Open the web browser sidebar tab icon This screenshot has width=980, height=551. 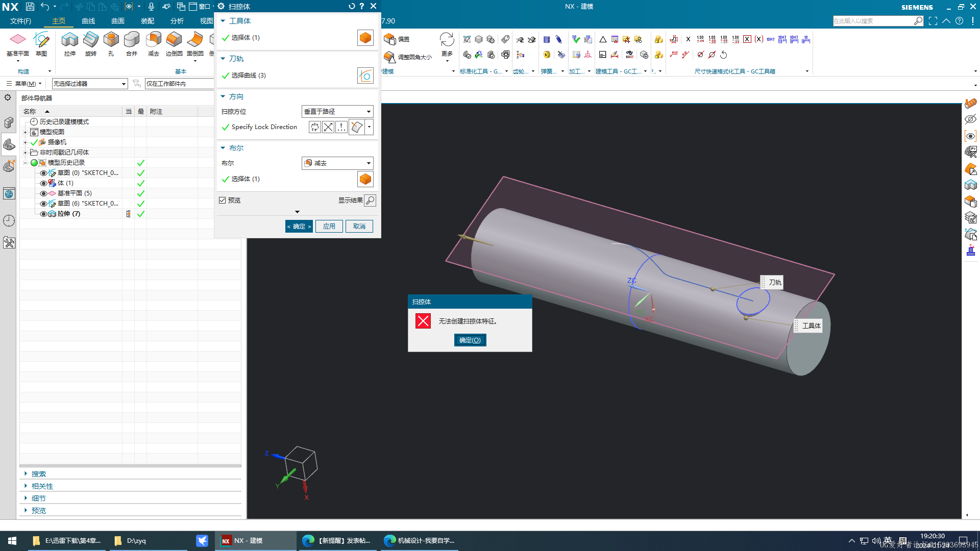9,193
